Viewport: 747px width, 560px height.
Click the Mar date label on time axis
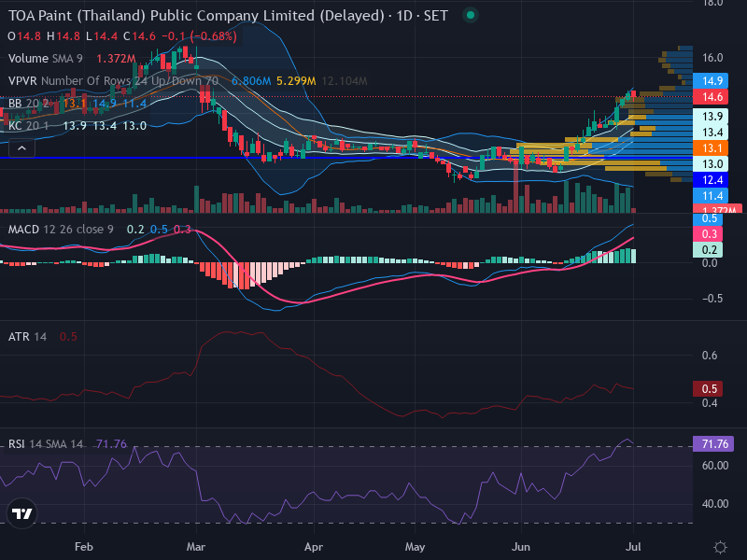click(196, 547)
